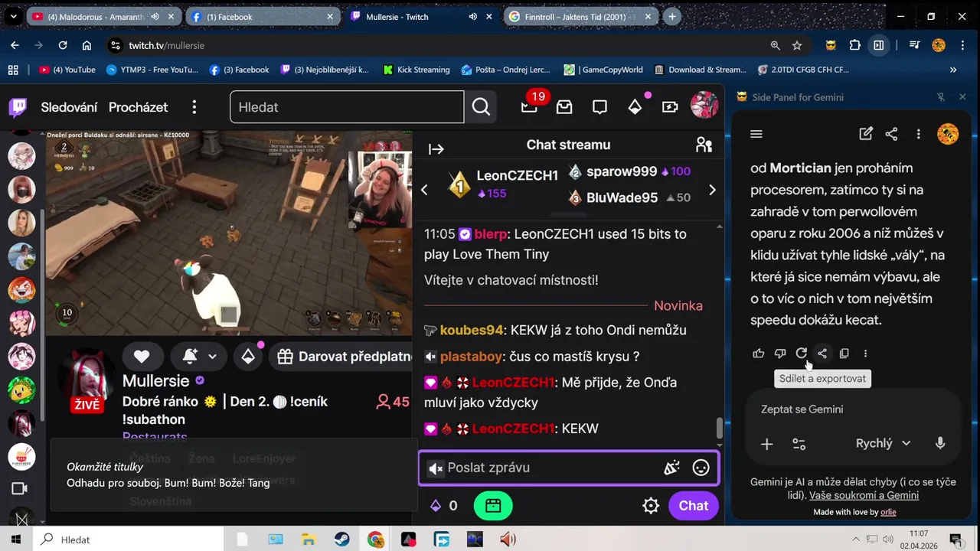Start Gemini voice input microphone
Screen dimensions: 980x551
[940, 443]
